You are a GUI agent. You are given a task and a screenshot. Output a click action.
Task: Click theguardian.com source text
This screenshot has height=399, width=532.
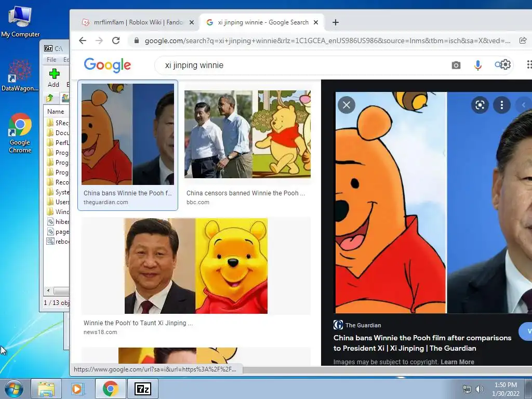click(x=106, y=202)
